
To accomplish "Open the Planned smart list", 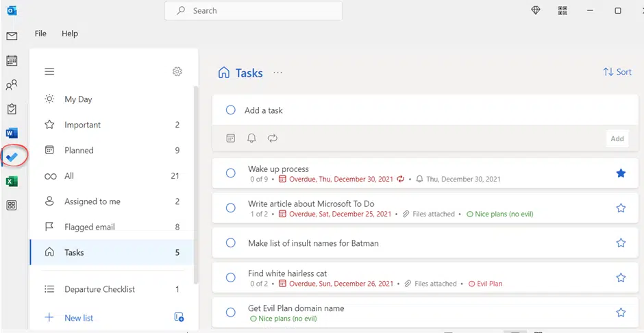I will coord(112,150).
